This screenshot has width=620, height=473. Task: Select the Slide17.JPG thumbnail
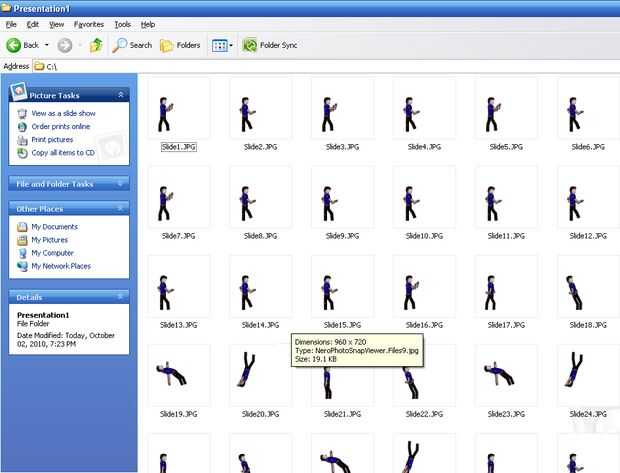[506, 286]
